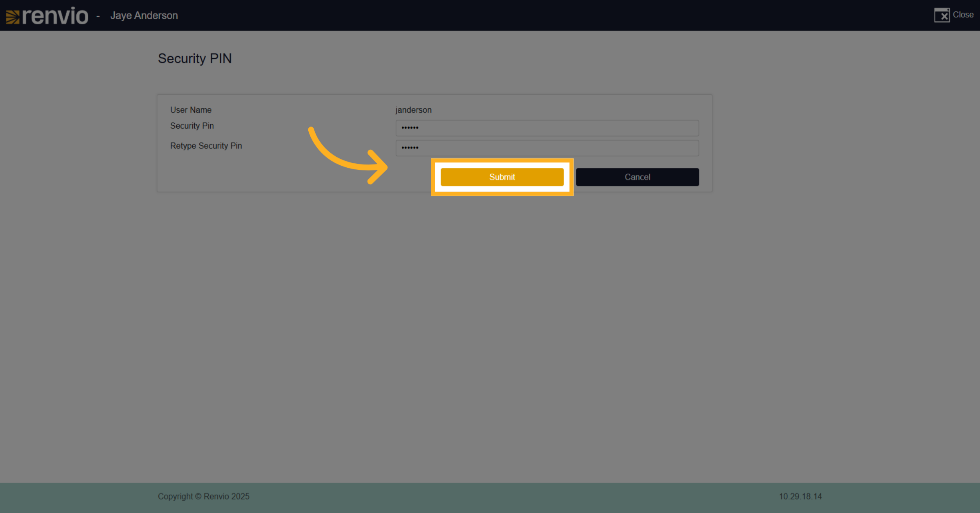The width and height of the screenshot is (980, 513).
Task: Focus the Security Pin input field
Action: pos(547,128)
